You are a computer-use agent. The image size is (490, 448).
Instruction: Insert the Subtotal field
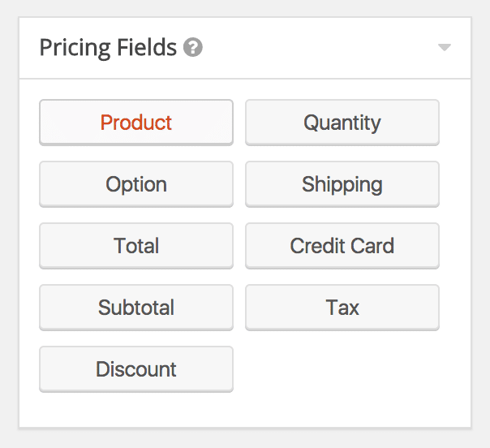[x=136, y=308]
